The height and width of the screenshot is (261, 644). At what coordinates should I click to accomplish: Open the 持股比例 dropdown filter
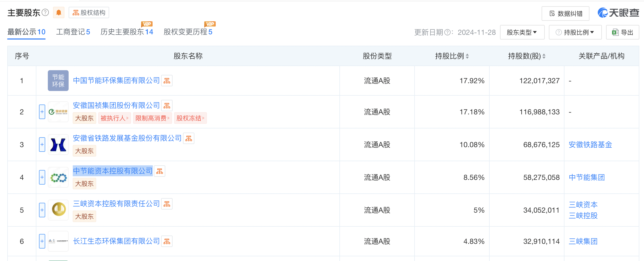tap(575, 32)
